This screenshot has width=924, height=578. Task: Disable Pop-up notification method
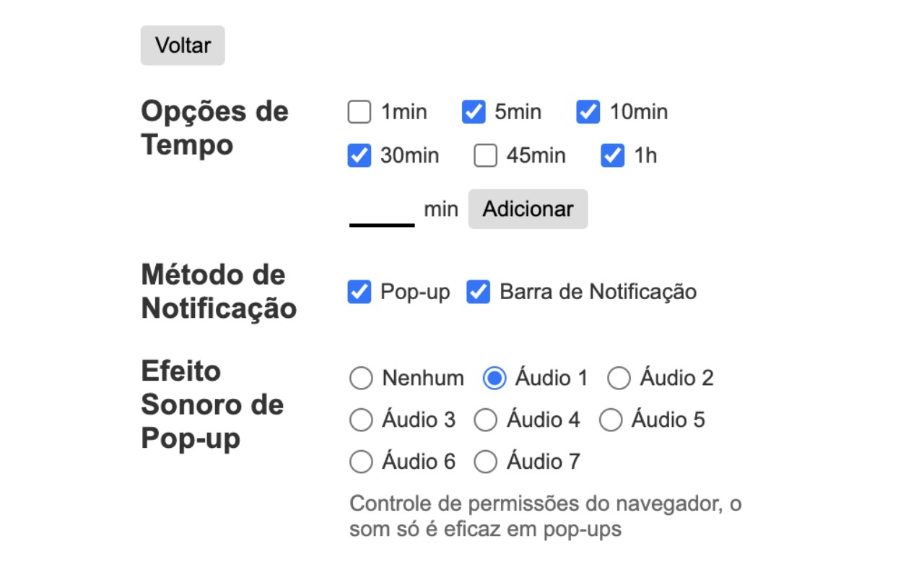click(359, 292)
